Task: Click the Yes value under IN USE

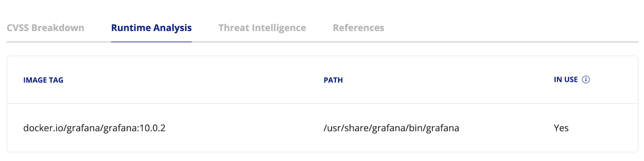Action: (x=561, y=128)
